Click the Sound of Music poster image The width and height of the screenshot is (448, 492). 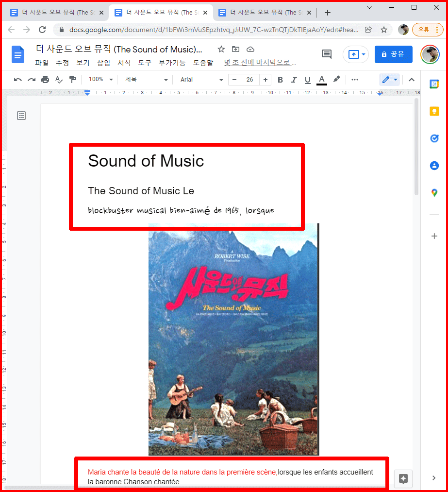[x=233, y=339]
